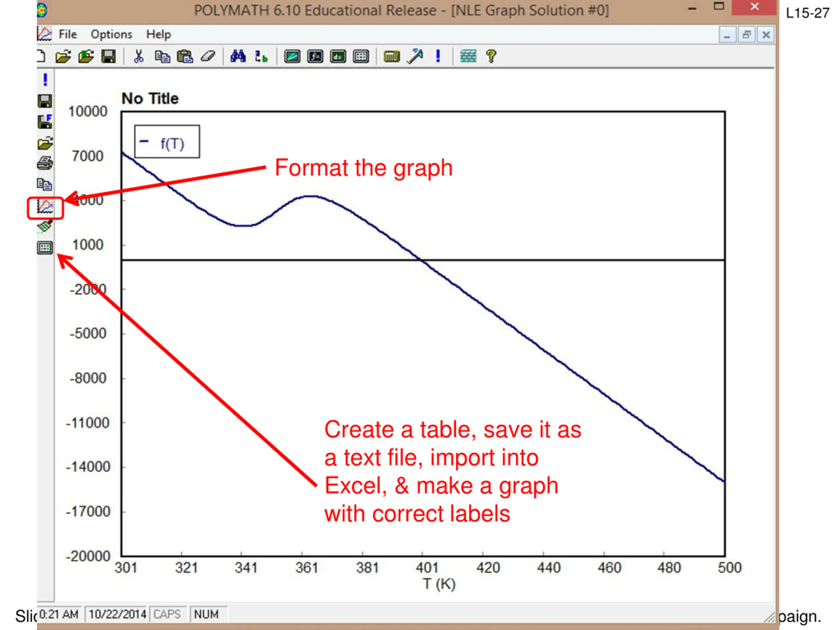Viewport: 840px width, 630px height.
Task: Open the Options menu
Action: [x=111, y=34]
